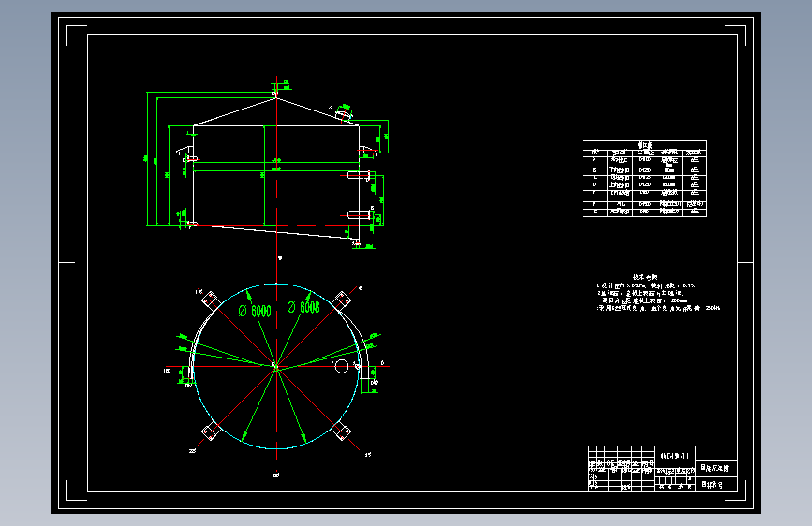This screenshot has width=812, height=526.
Task: Select the drawing name cell in title block
Action: pos(716,469)
